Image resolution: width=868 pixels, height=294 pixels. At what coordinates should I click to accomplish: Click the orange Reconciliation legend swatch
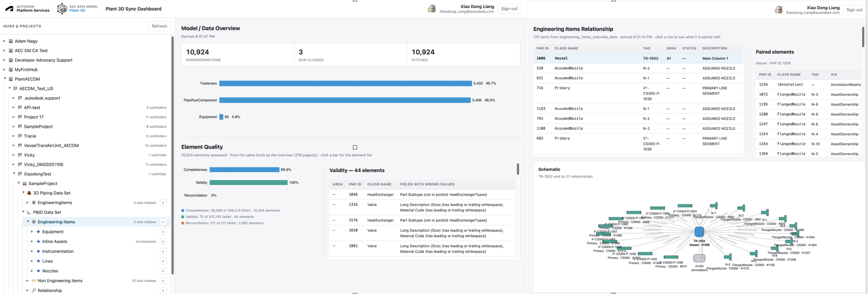pyautogui.click(x=182, y=223)
